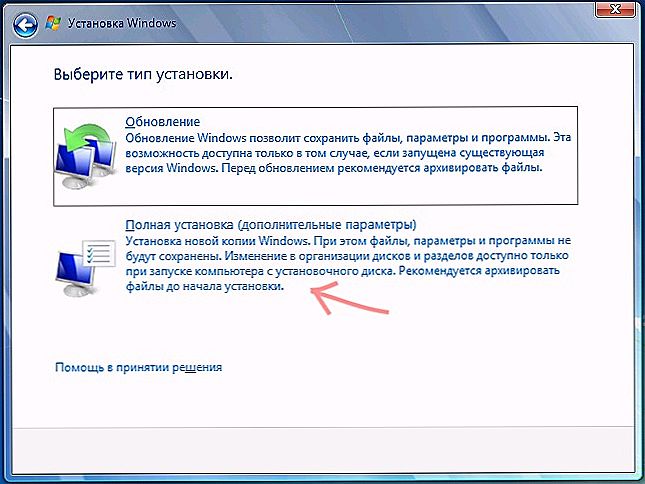645x484 pixels.
Task: Close the Установка Windows window
Action: [x=615, y=9]
